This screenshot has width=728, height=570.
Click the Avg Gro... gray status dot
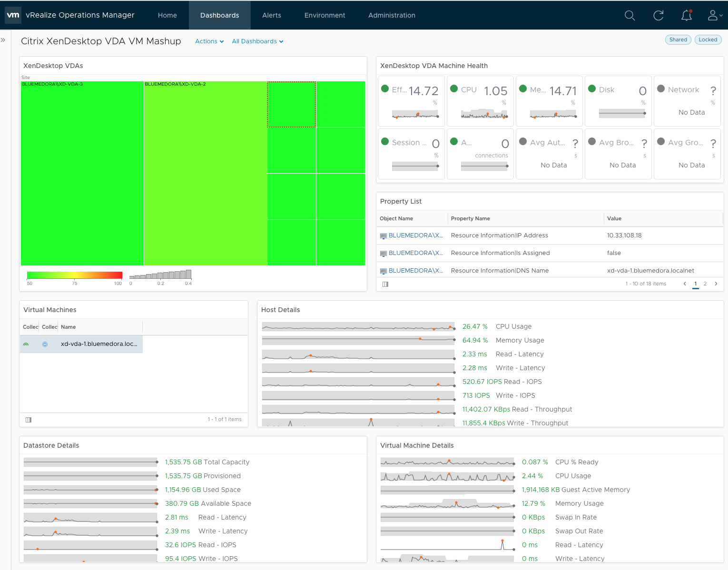[x=661, y=141]
